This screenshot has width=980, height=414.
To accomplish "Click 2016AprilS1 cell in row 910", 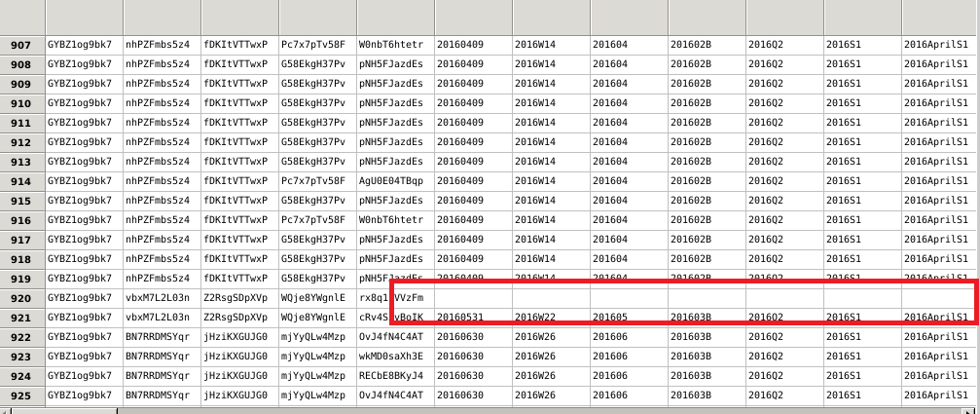I will coord(939,103).
